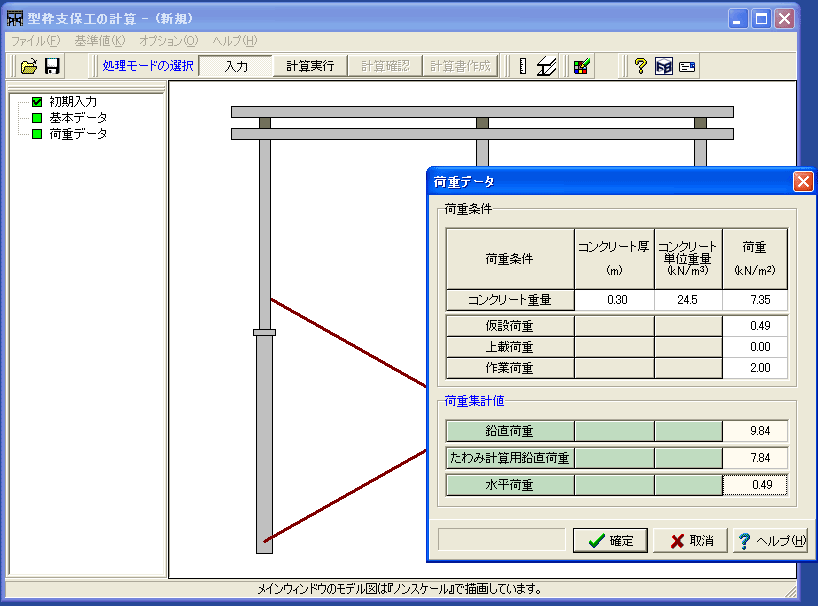Click the 水平荷重 row label
This screenshot has height=606, width=818.
(510, 485)
